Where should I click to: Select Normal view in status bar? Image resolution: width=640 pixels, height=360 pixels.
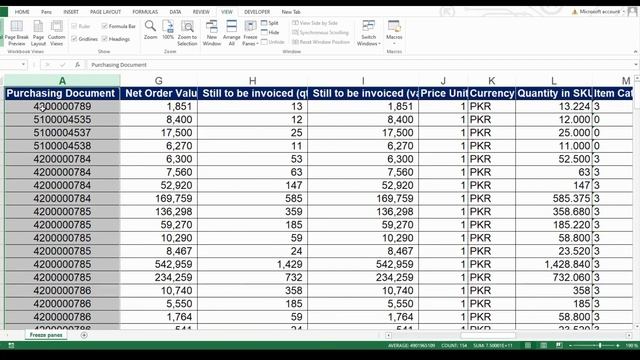click(528, 345)
